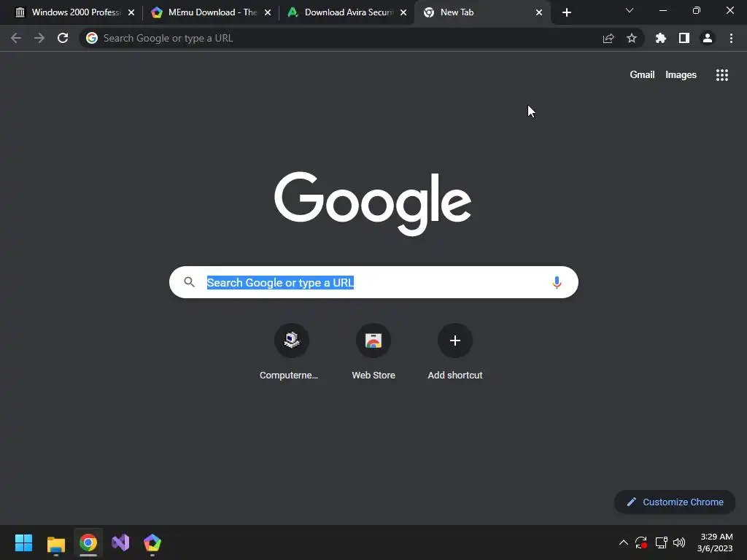747x560 pixels.
Task: Open clock showing 3:29 AM
Action: [x=715, y=542]
